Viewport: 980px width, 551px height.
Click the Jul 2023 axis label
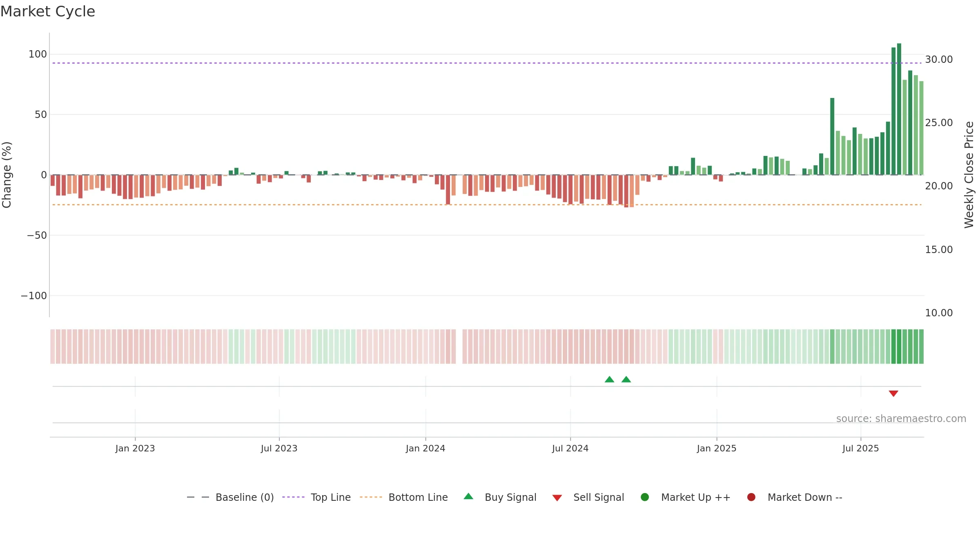coord(279,449)
